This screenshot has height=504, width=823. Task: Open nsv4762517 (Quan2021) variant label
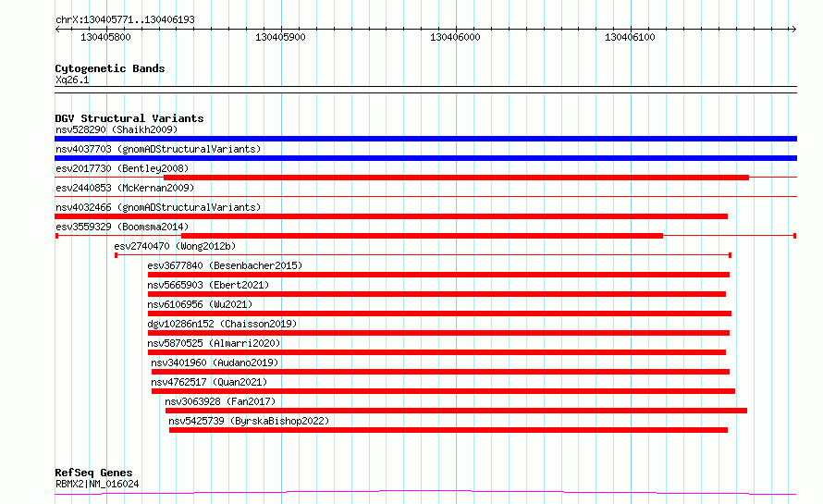point(209,382)
